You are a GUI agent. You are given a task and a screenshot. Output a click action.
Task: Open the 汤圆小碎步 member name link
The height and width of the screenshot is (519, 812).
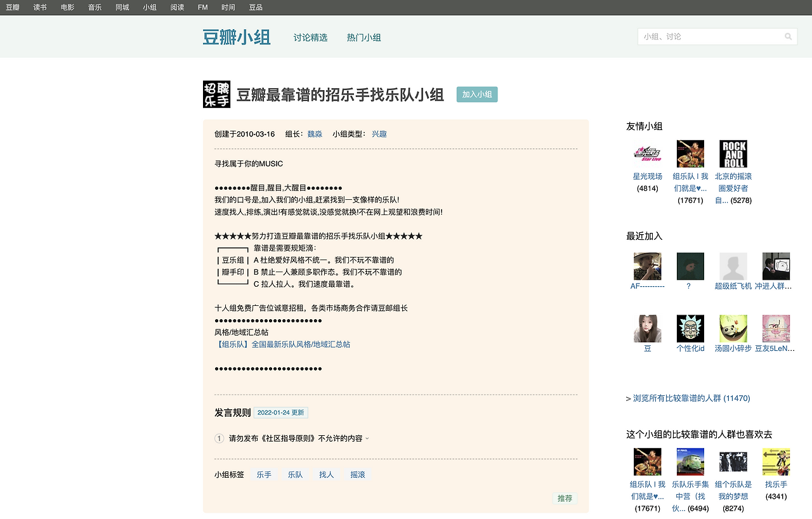tap(733, 348)
